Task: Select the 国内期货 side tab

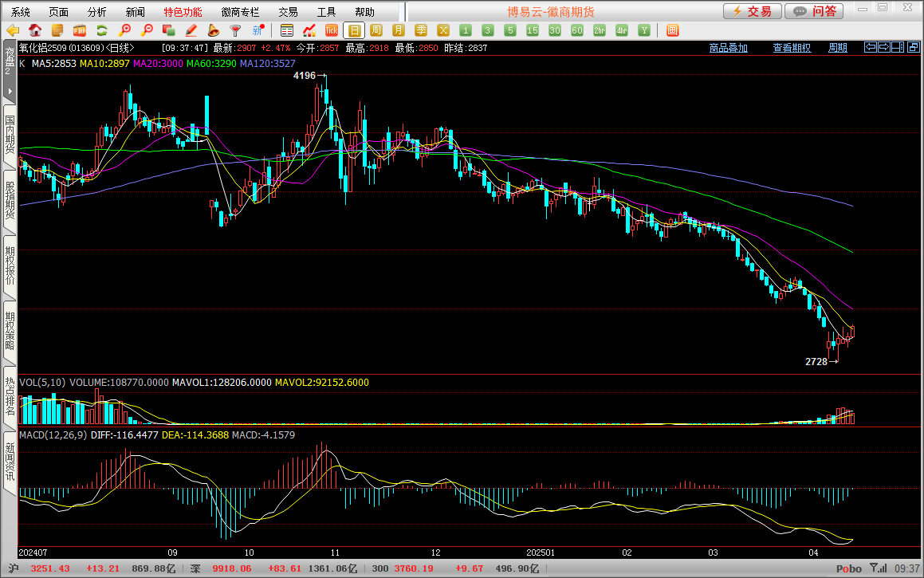Action: click(x=10, y=135)
